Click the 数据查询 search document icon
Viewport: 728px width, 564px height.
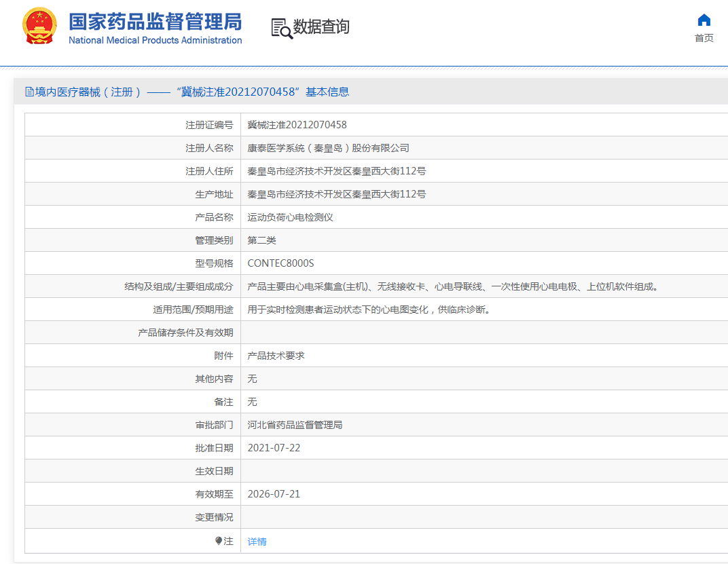click(x=282, y=28)
